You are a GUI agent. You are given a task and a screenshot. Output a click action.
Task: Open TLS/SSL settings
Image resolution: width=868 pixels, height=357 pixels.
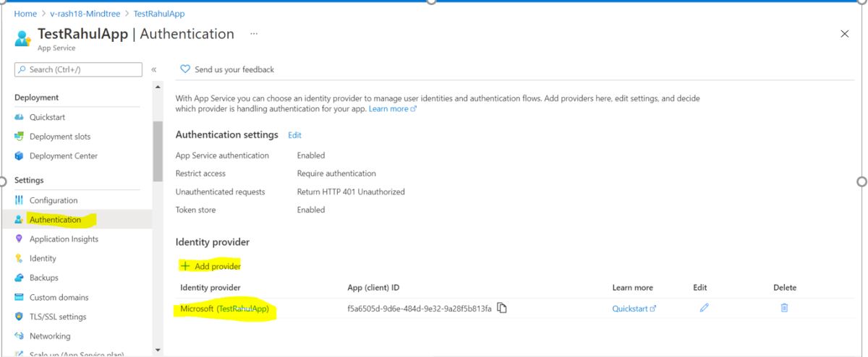(x=58, y=317)
